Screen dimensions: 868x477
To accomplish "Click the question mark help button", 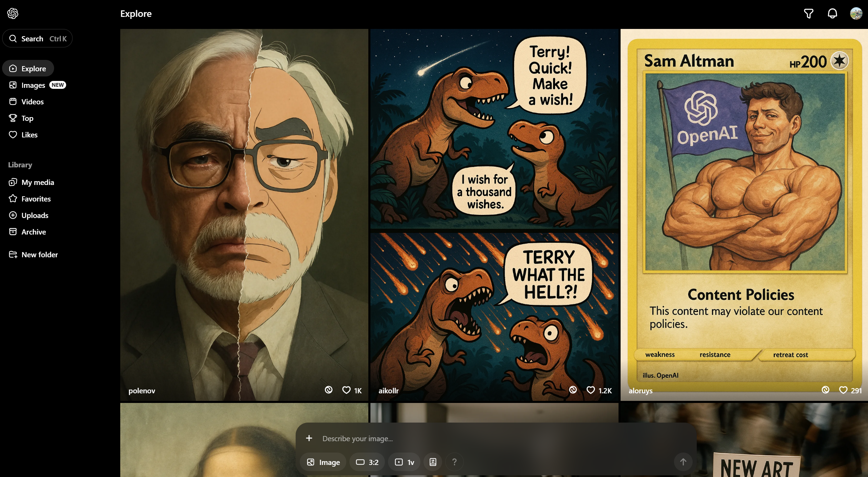I will pos(455,462).
